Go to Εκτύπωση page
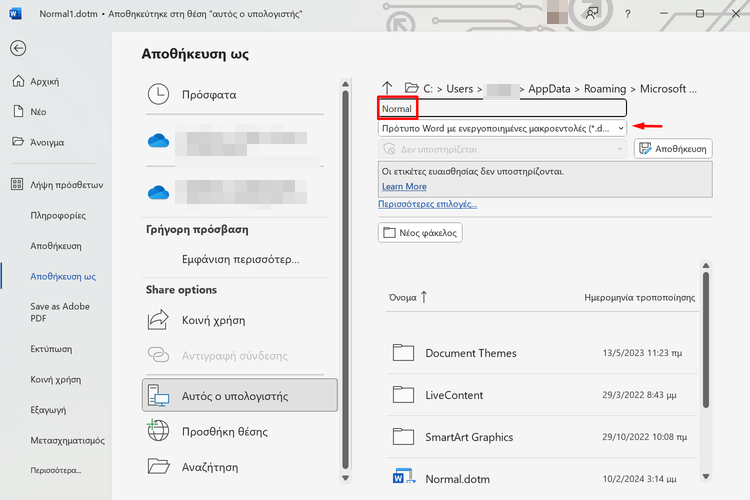The height and width of the screenshot is (500, 750). coord(51,349)
